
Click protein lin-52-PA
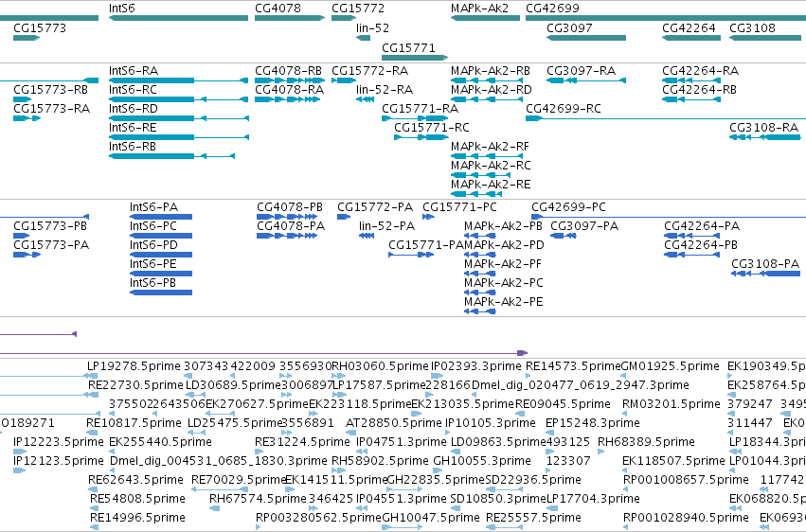click(367, 236)
